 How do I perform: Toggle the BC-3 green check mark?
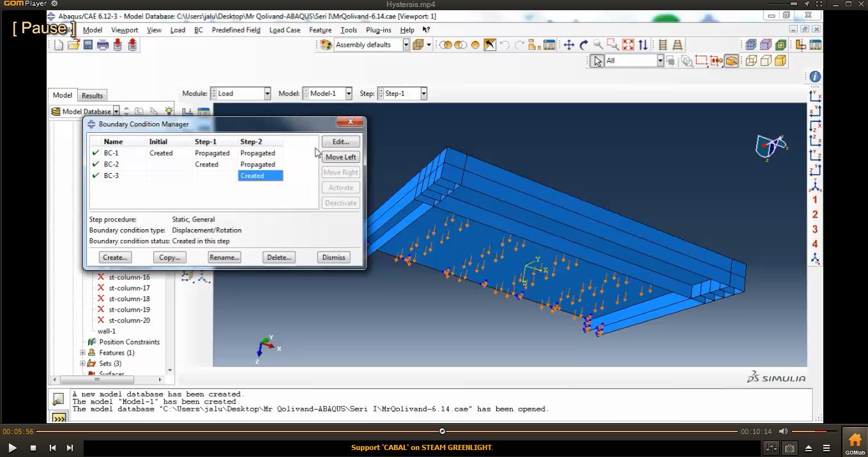[96, 176]
